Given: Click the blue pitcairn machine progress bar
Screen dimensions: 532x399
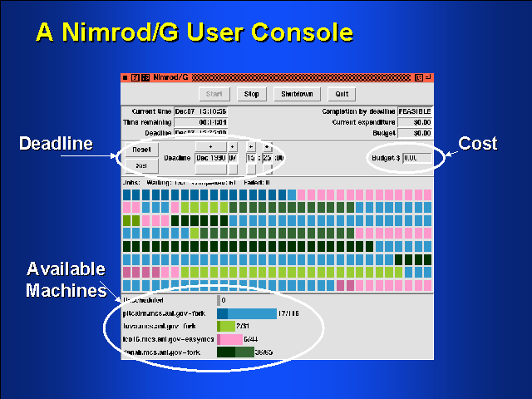Looking at the screenshot, I should 247,313.
